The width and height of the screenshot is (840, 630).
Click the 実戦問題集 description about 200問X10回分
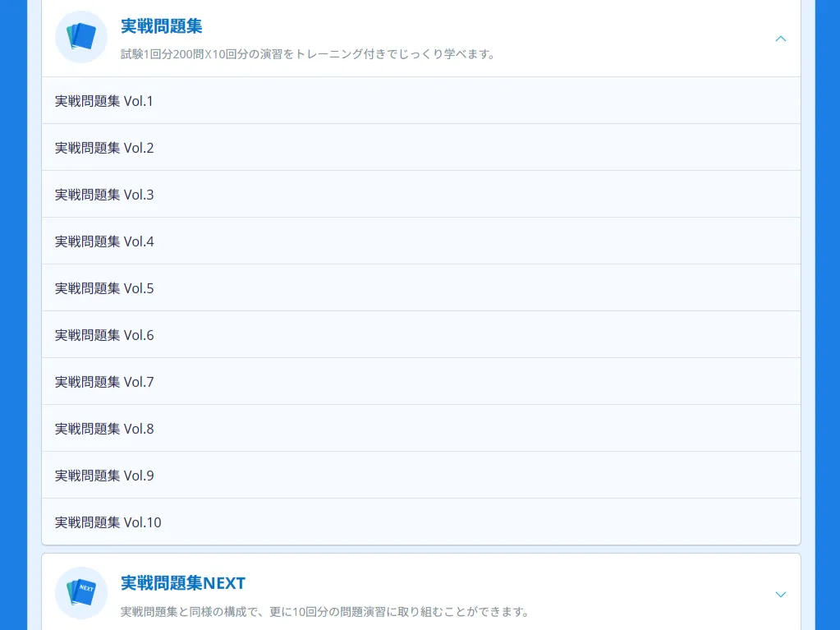307,55
